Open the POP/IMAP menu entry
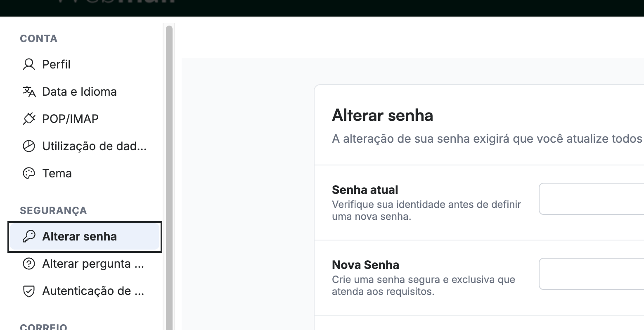644x330 pixels. 70,119
